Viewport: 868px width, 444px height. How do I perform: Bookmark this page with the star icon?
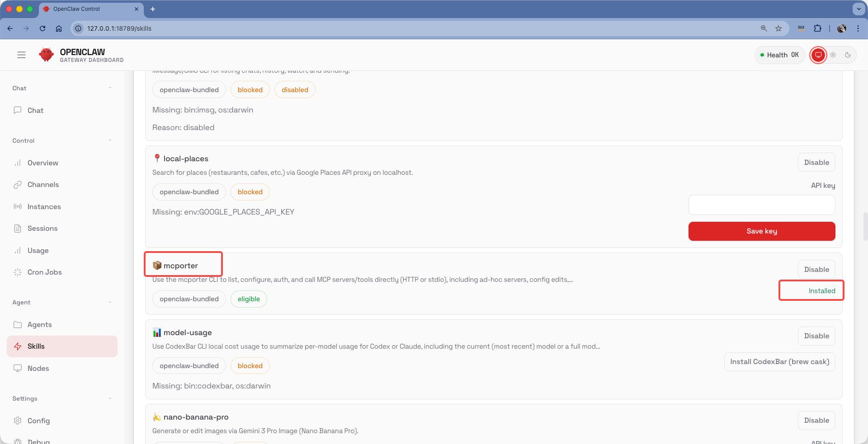click(x=778, y=28)
